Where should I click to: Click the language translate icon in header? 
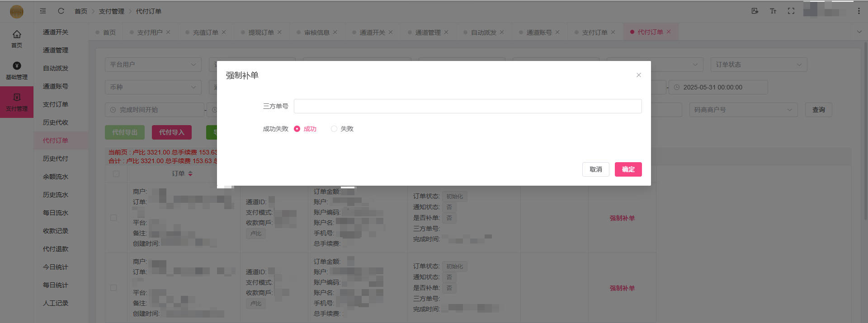(x=755, y=11)
